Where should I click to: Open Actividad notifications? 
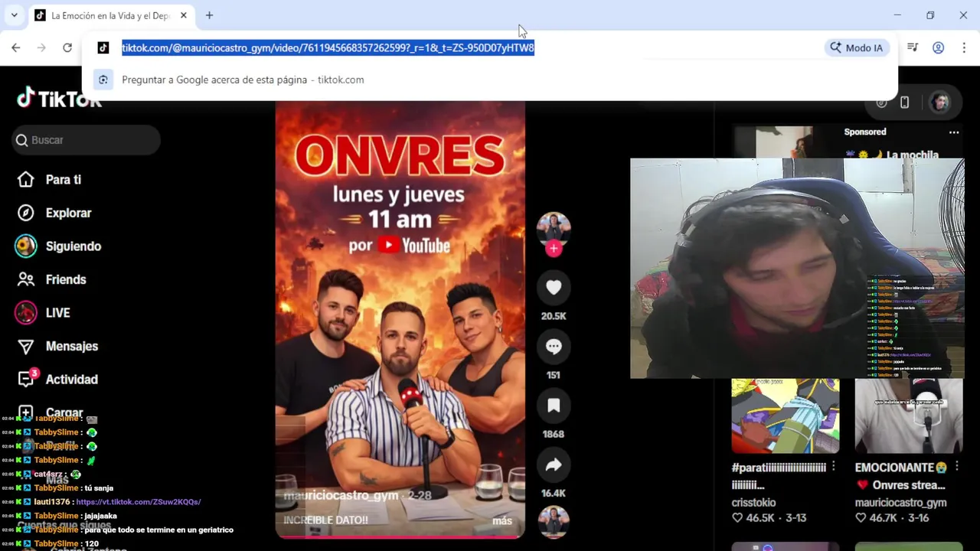point(72,380)
